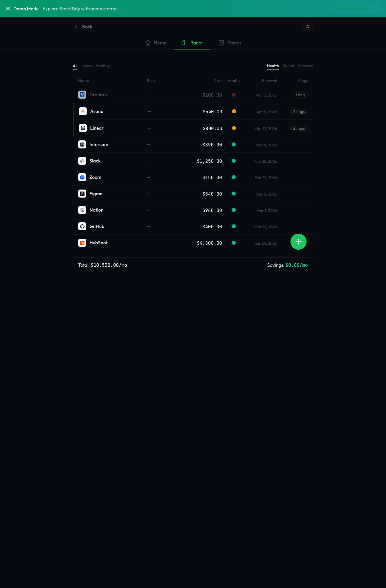Click the Linear app icon

pyautogui.click(x=83, y=128)
